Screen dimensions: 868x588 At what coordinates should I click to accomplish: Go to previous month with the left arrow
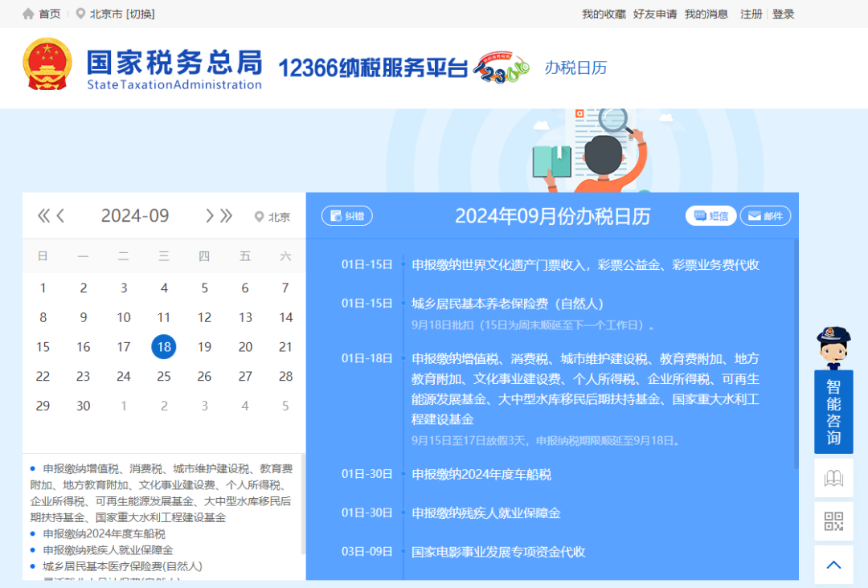pos(60,215)
